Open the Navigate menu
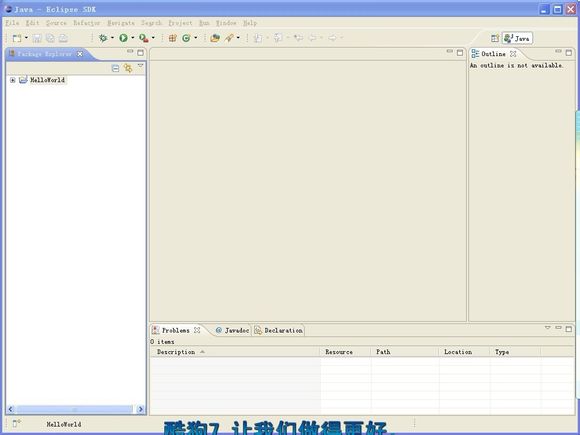 (x=121, y=23)
